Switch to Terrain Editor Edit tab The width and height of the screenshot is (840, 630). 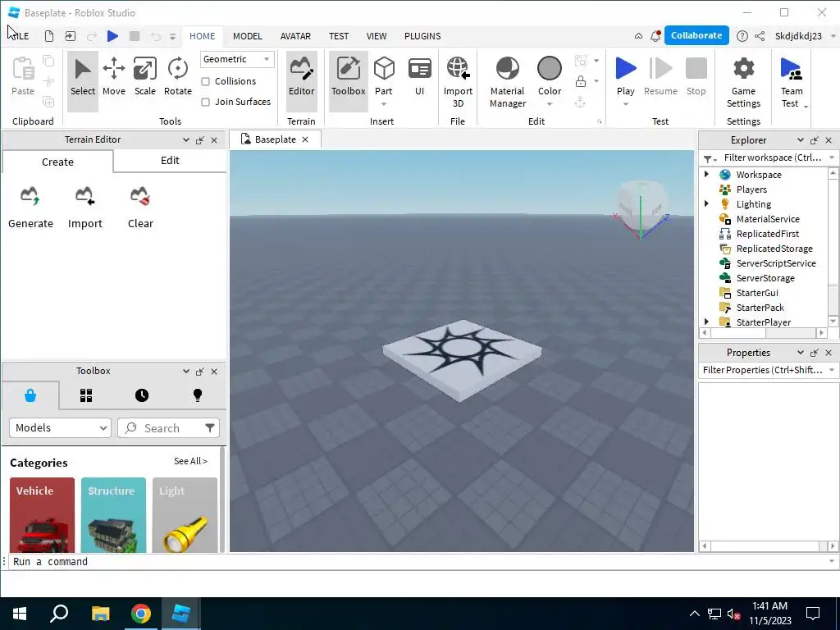tap(170, 160)
